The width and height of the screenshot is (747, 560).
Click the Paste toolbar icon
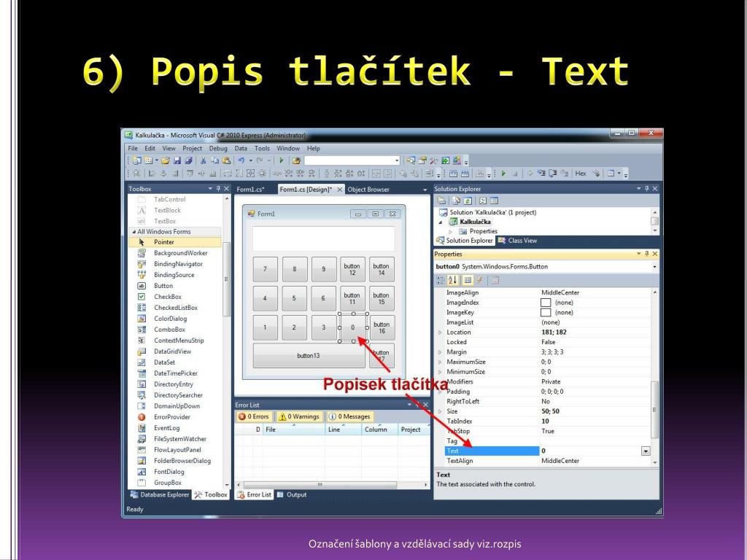(x=226, y=160)
